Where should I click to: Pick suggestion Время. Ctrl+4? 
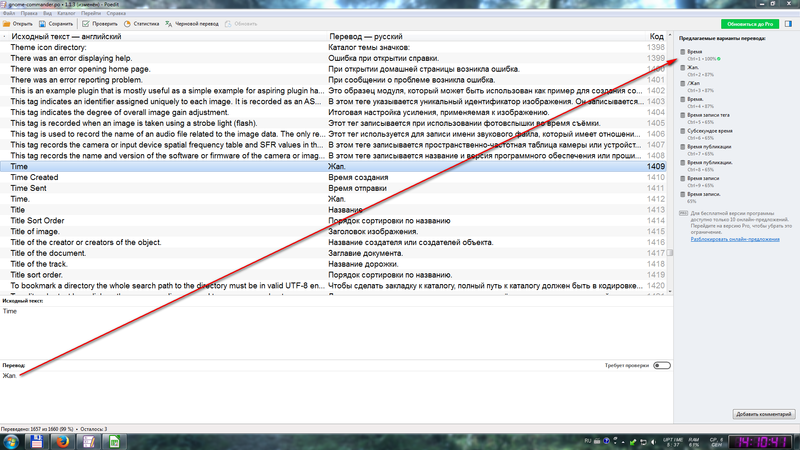tap(697, 102)
